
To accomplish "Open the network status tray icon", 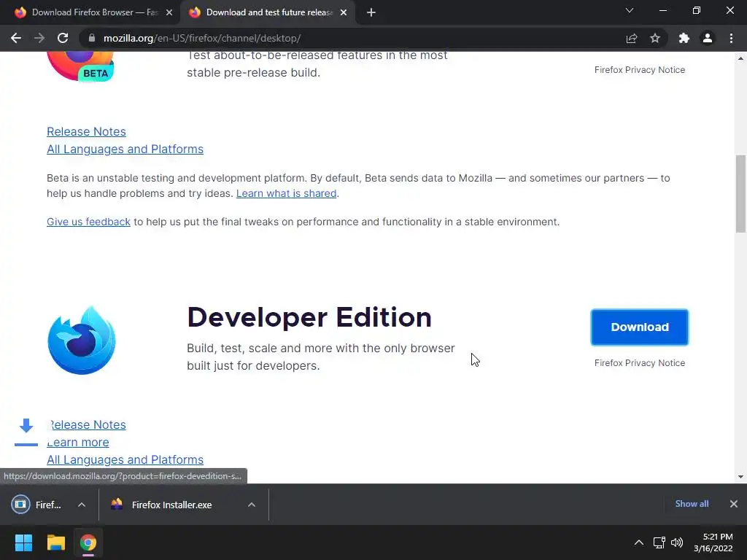I will pyautogui.click(x=659, y=542).
